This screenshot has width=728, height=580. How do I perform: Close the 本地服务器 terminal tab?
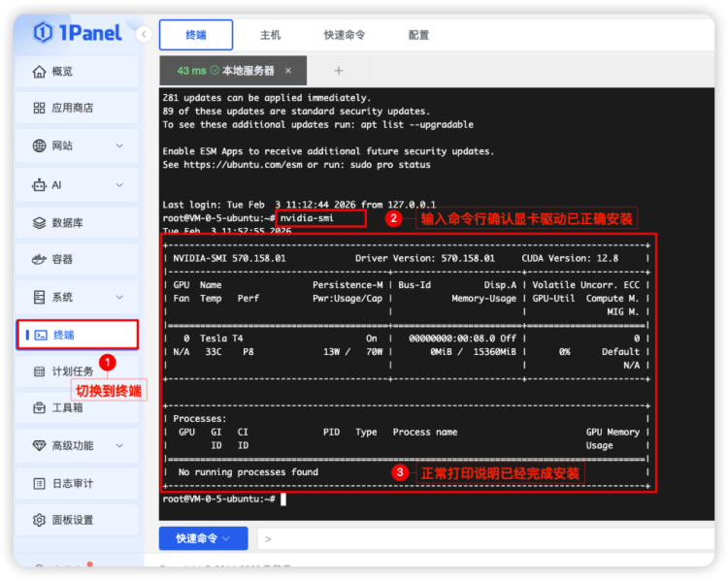coord(288,71)
